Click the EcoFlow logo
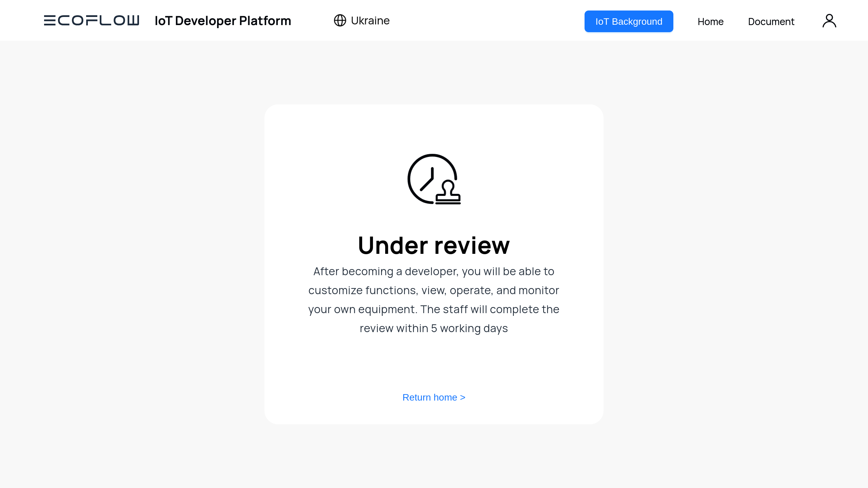The image size is (868, 488). pyautogui.click(x=92, y=20)
